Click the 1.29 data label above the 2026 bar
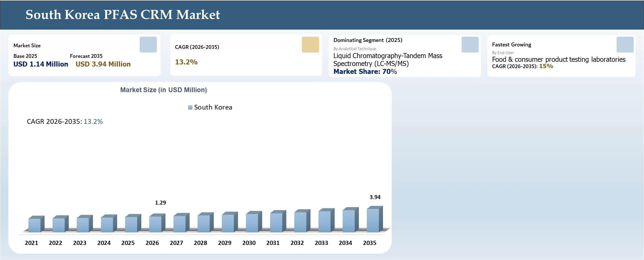The image size is (644, 260). [x=160, y=203]
